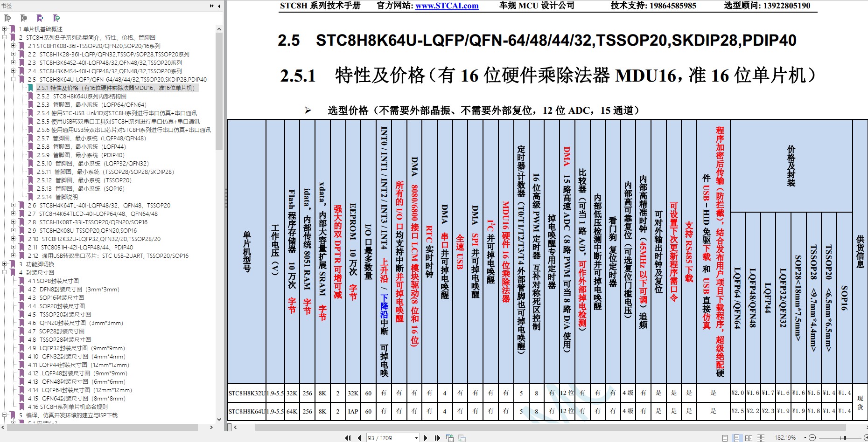Click bookmarks horizontal scroll right arrow
This screenshot has height=442, width=868.
[x=211, y=427]
